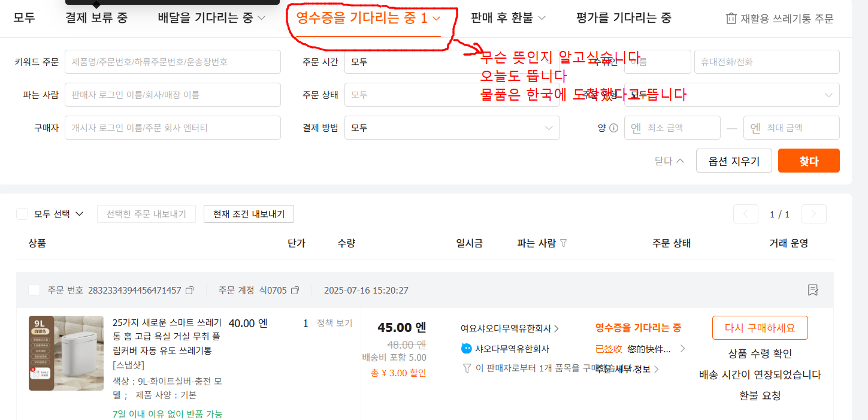The image size is (868, 420).
Task: Open the 평가를 기다리는 중 tab
Action: point(624,18)
